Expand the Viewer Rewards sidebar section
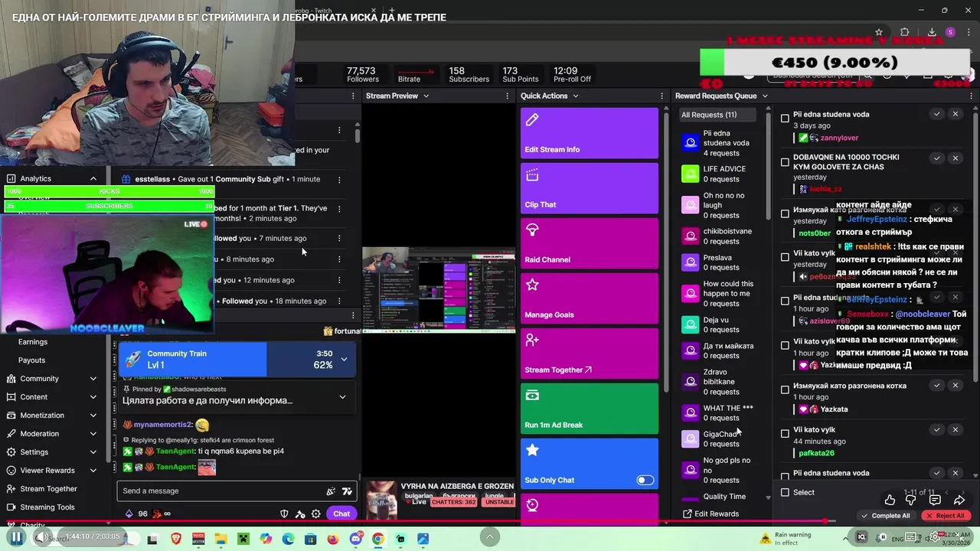980x551 pixels. (x=93, y=470)
